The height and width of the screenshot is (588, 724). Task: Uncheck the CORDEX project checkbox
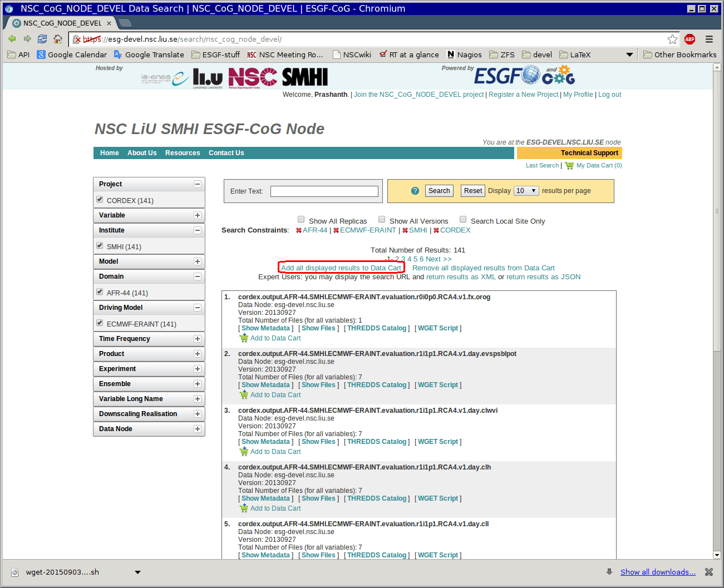tap(100, 199)
